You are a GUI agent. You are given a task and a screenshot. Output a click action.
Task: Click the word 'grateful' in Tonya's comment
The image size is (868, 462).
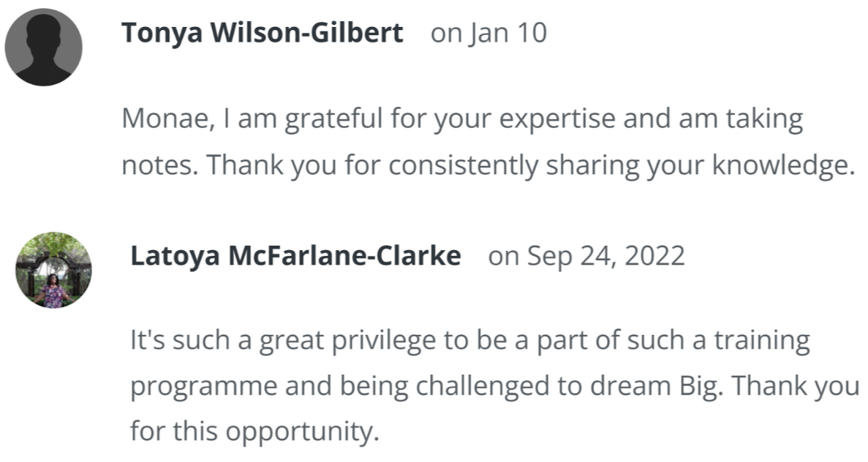click(x=333, y=119)
